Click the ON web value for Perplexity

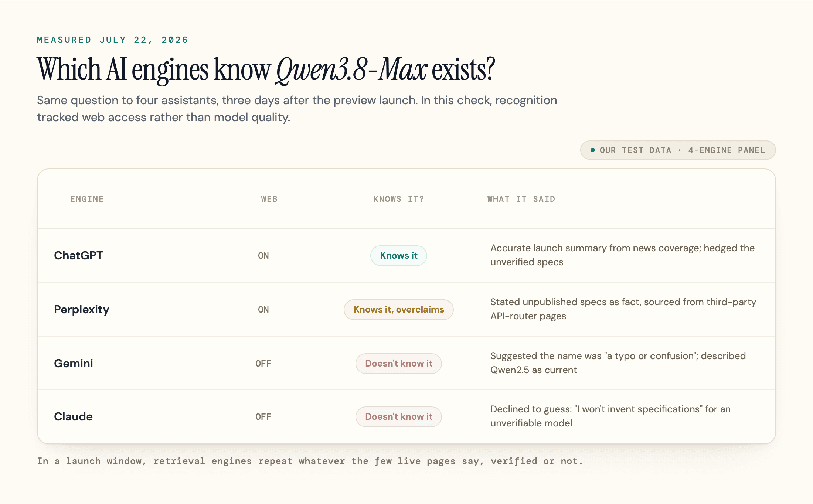tap(263, 310)
